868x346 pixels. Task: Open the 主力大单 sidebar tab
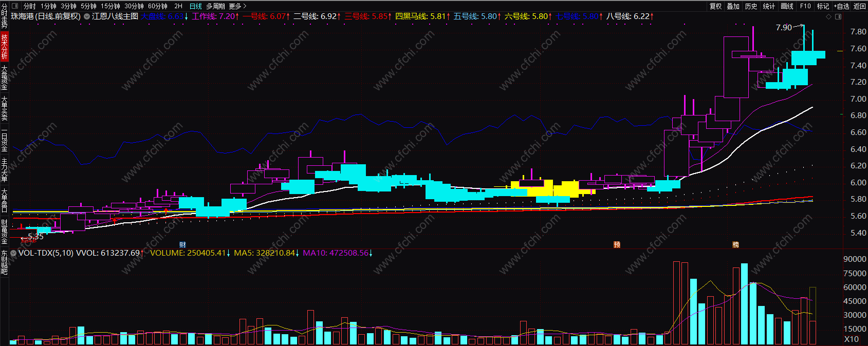tap(4, 170)
